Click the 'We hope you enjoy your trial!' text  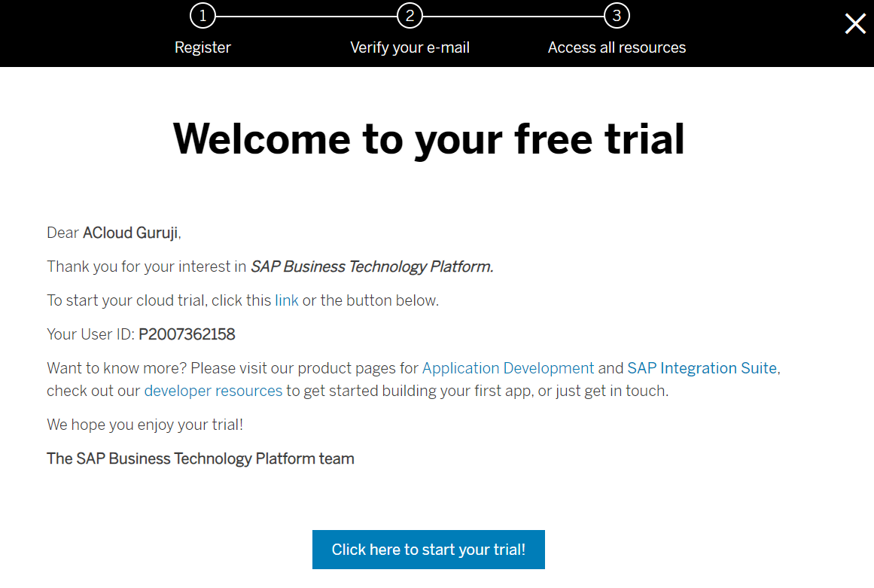[145, 425]
